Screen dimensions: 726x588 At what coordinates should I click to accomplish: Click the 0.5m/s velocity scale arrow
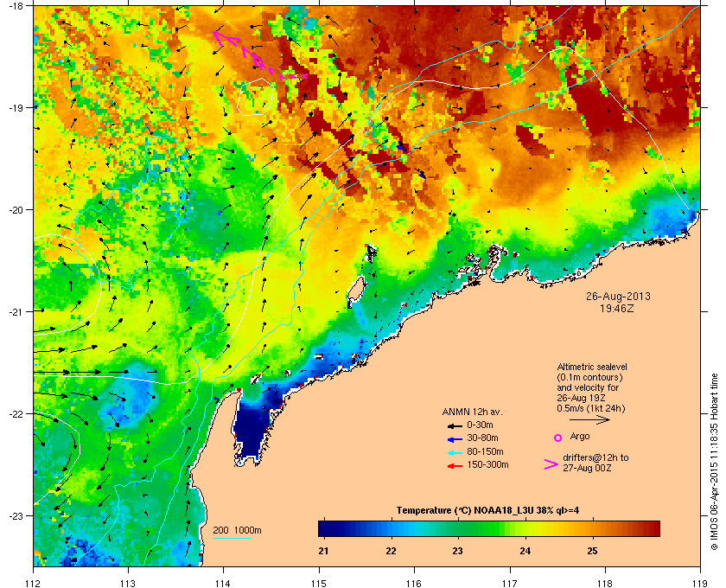pos(589,420)
